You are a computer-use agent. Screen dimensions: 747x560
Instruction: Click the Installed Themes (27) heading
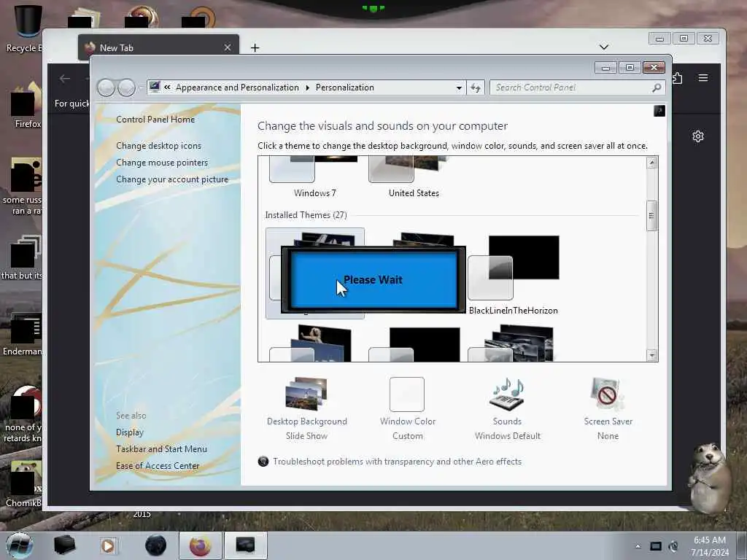[x=306, y=215]
